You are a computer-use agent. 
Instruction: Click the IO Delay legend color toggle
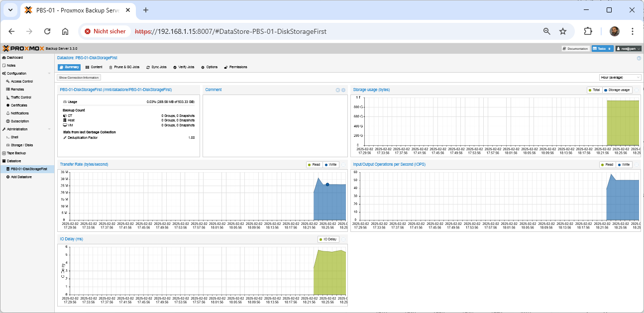pos(328,239)
